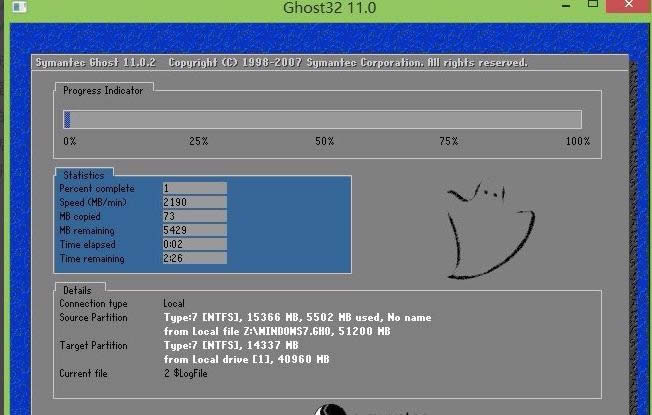
Task: Click the 'from Local drive [1], 40960 MB' line
Action: [247, 359]
